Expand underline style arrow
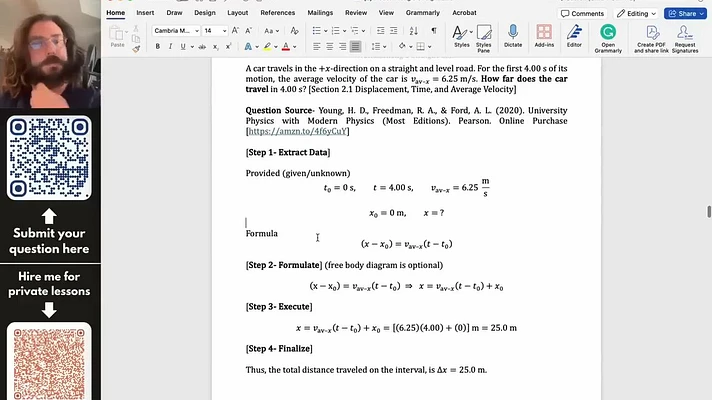Viewport: 712px width, 400px height. (x=192, y=47)
